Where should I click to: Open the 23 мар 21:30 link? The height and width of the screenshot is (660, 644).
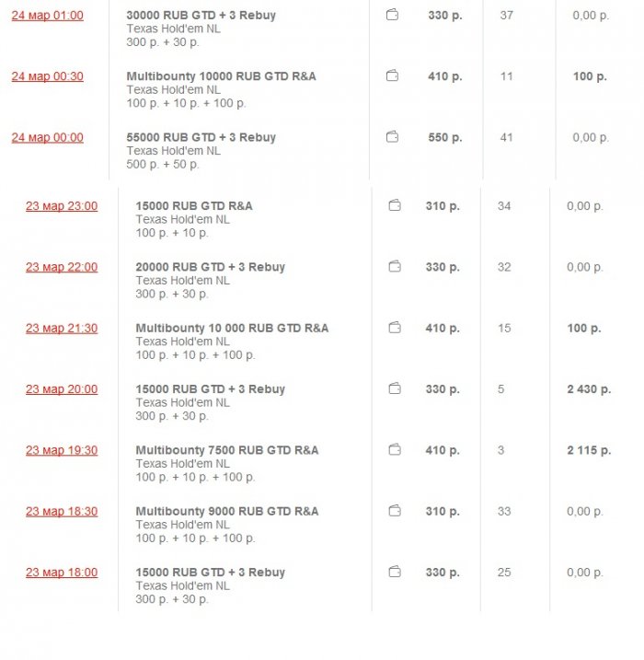click(61, 329)
